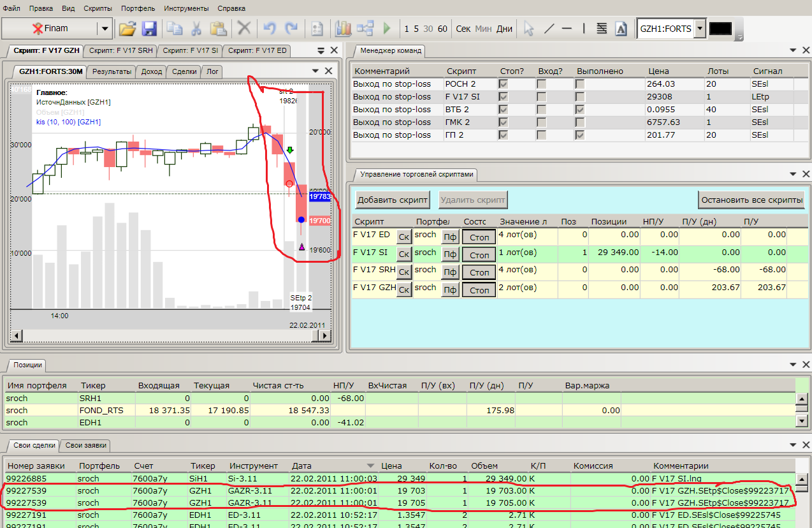Toggle 'Выполнено' checkbox for ГМК 2 row
Viewport: 812px width, 528px height.
point(580,122)
